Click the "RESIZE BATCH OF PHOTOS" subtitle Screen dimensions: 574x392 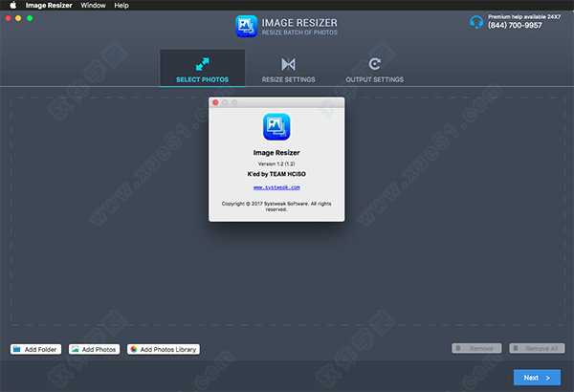[299, 33]
